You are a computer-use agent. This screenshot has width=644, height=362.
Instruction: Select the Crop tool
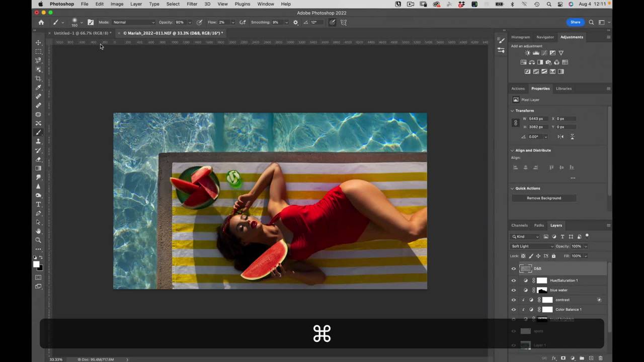pos(38,78)
